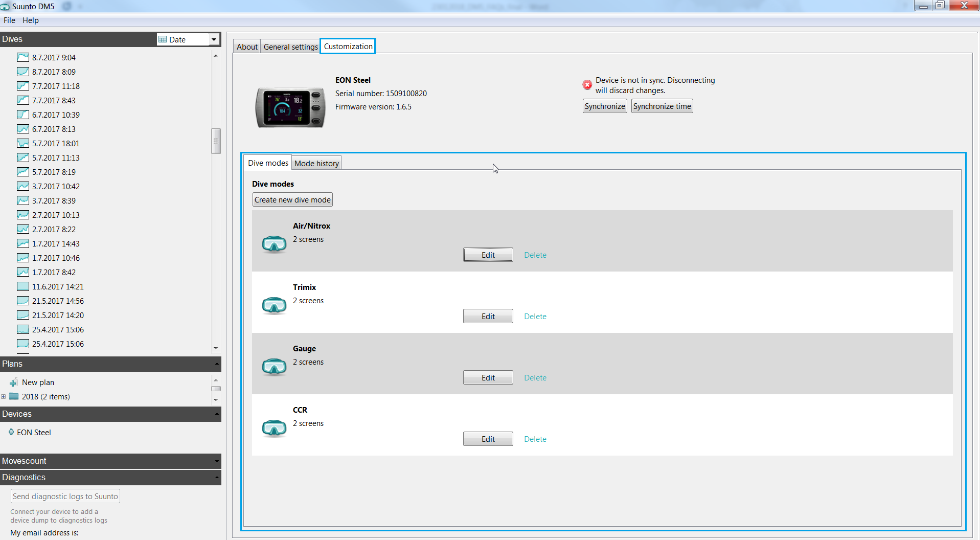Select dive graph icon for 3.7.2017 10:42
Screen dimensions: 980x540
(23, 186)
